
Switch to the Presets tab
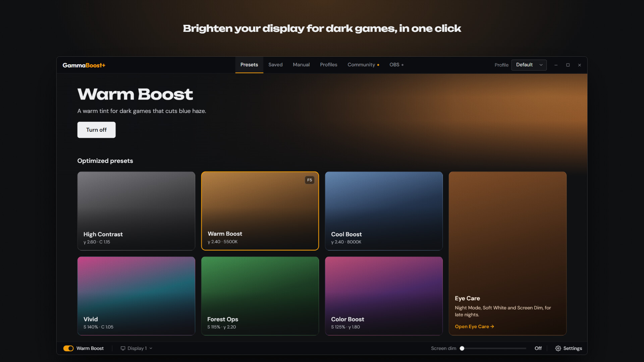point(249,65)
